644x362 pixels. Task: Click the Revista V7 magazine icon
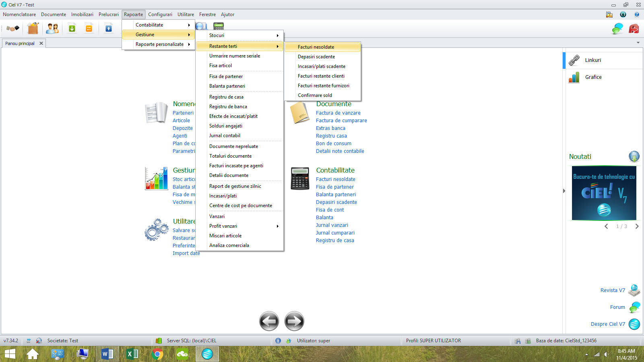pyautogui.click(x=634, y=290)
